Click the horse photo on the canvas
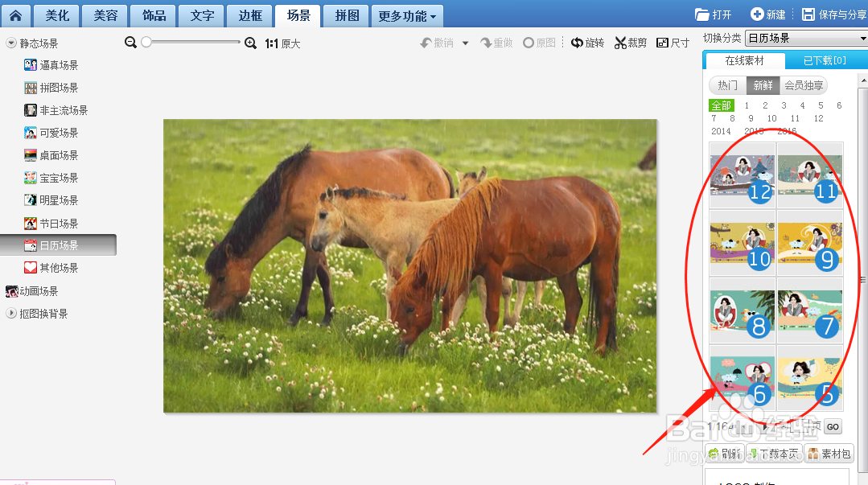Screen dimensions: 868x485 [410, 265]
